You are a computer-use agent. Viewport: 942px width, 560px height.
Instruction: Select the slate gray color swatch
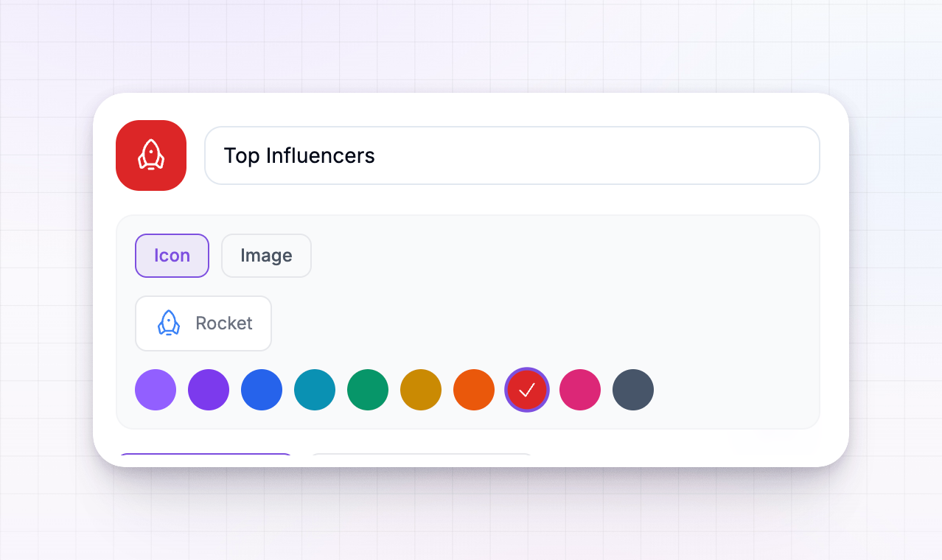click(633, 390)
